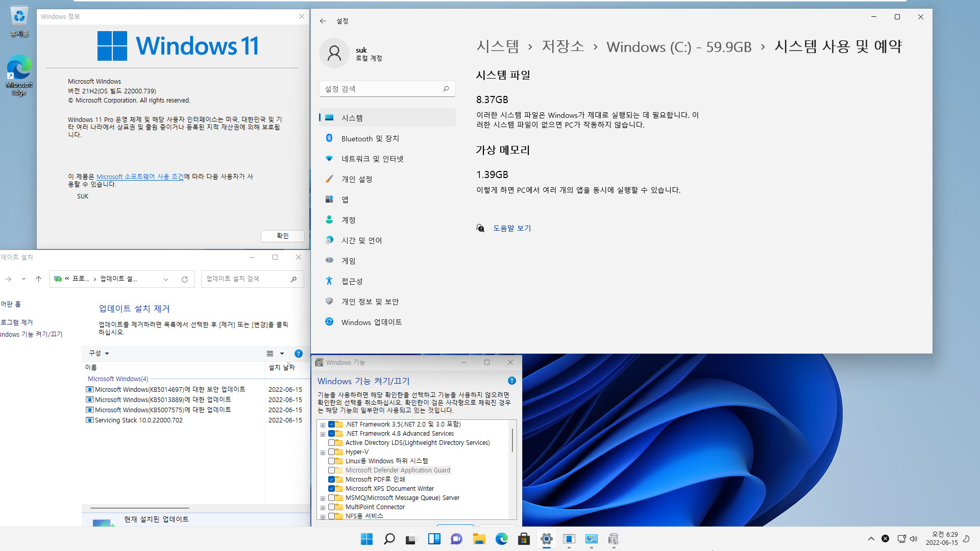
Task: Open 도움말 보기 link
Action: click(x=512, y=228)
